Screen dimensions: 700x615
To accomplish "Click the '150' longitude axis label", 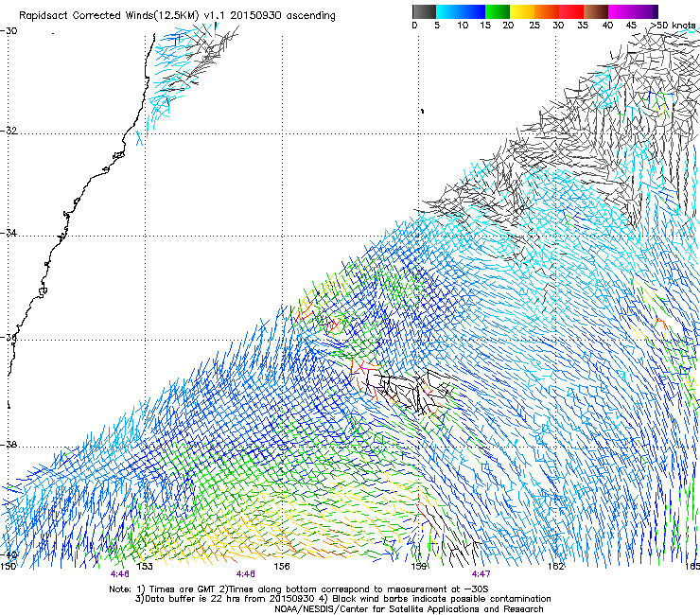I will [8, 567].
